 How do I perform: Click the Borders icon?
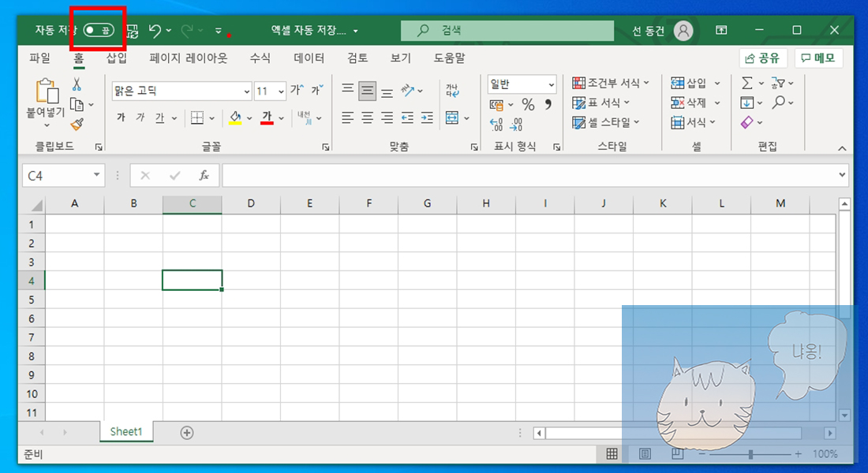tap(197, 117)
